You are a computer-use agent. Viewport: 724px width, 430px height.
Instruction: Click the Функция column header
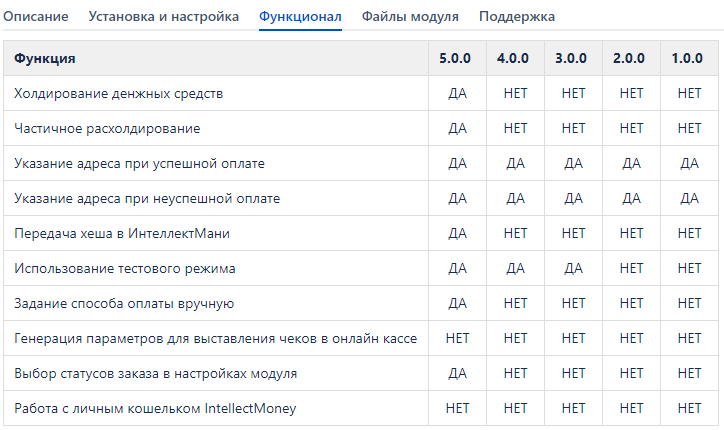45,59
